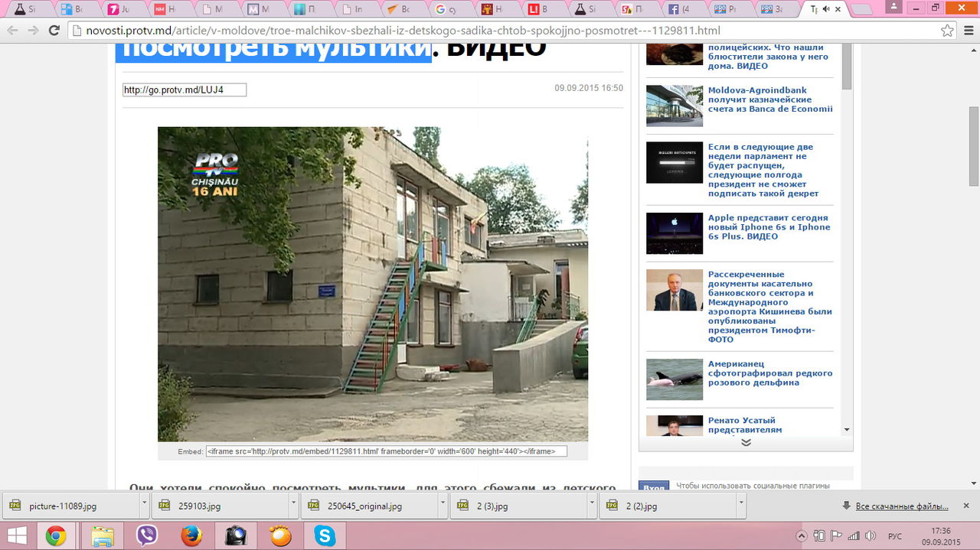This screenshot has width=980, height=550.
Task: Expand the news list with the double chevron
Action: [746, 442]
